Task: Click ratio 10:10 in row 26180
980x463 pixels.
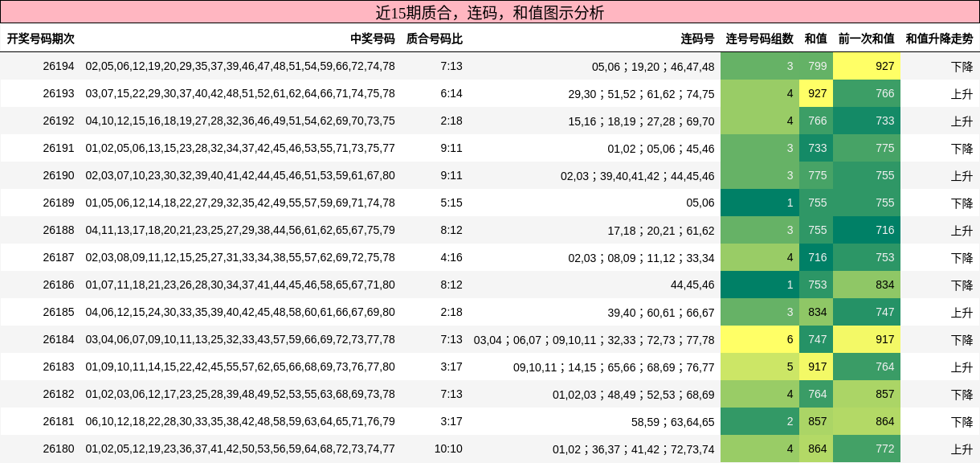Action: click(448, 449)
